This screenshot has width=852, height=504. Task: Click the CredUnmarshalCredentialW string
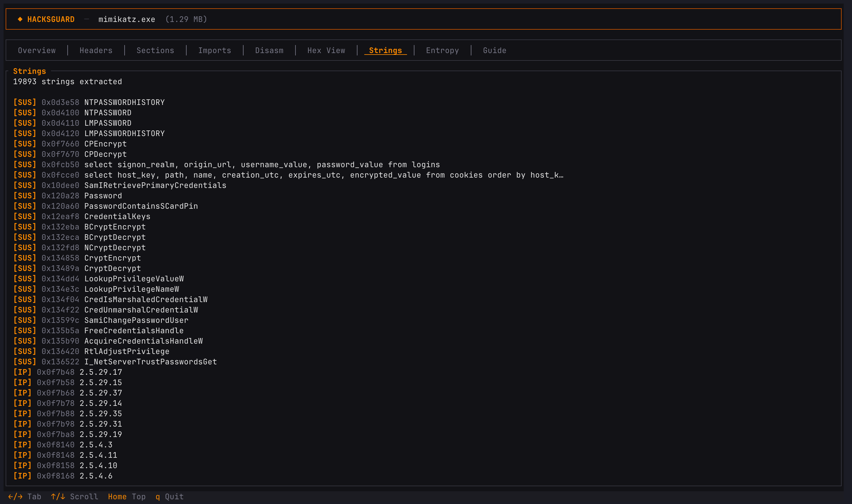click(x=106, y=310)
